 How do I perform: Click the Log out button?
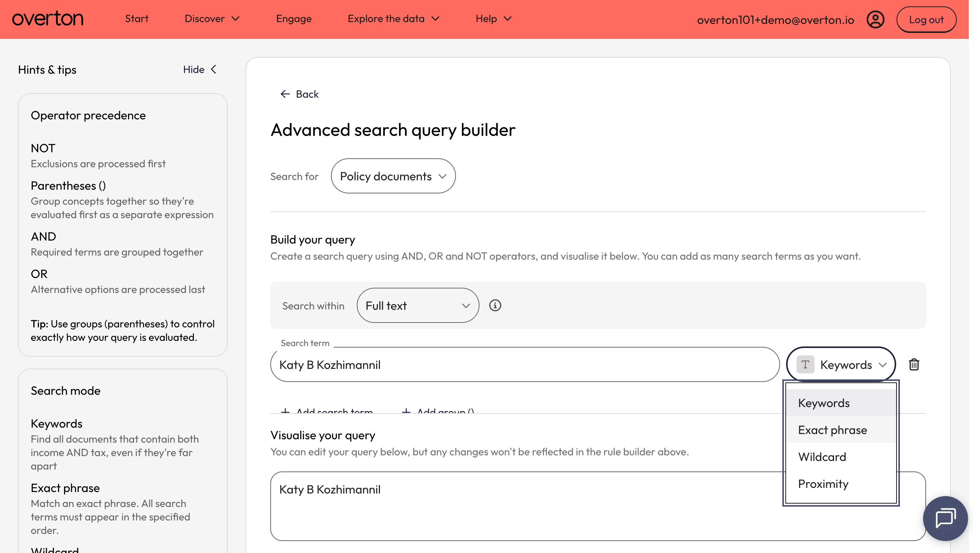click(926, 19)
